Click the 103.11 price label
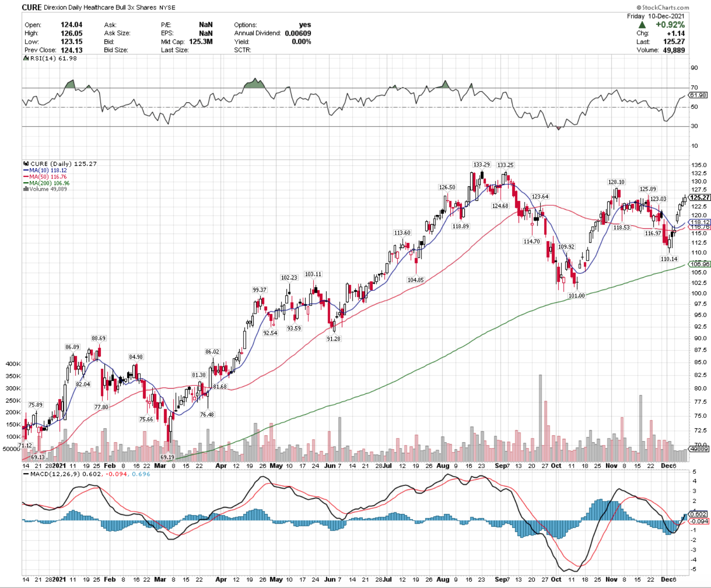The width and height of the screenshot is (711, 588). pyautogui.click(x=313, y=274)
